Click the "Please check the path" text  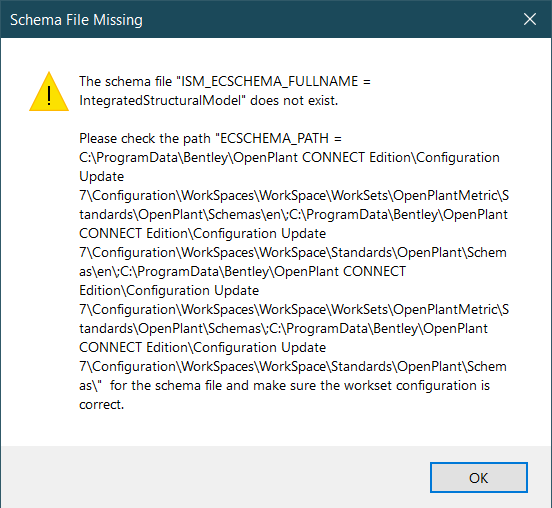pos(145,138)
